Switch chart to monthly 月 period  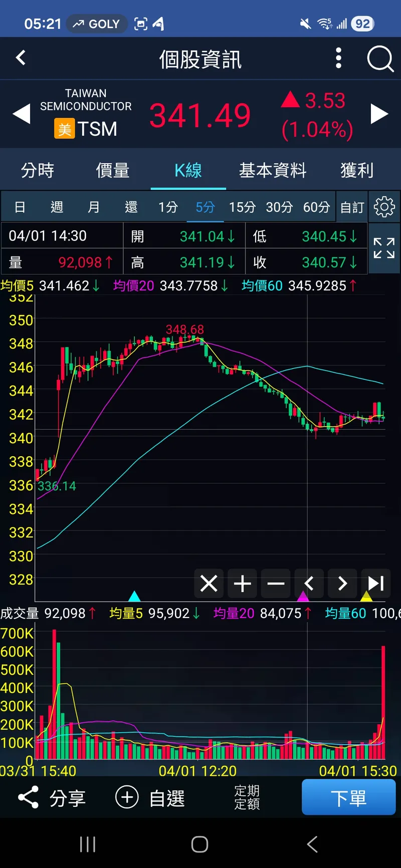pos(94,207)
